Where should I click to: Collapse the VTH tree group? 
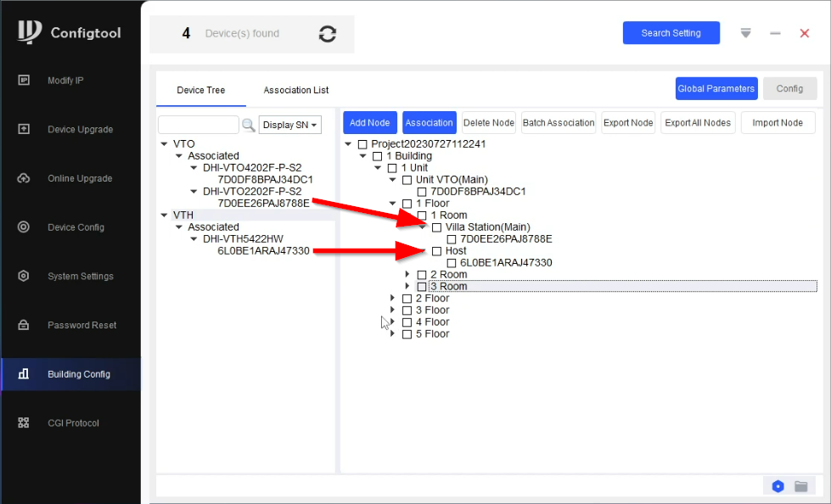[x=165, y=215]
